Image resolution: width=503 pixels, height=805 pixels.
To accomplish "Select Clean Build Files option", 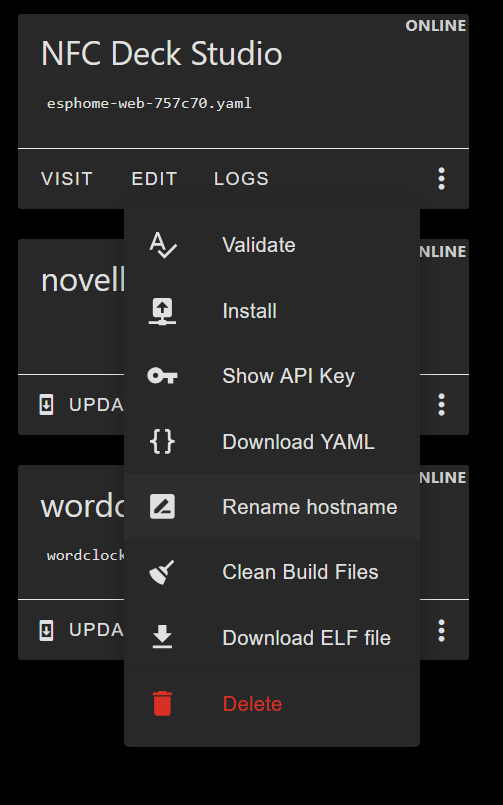I will coord(272,572).
